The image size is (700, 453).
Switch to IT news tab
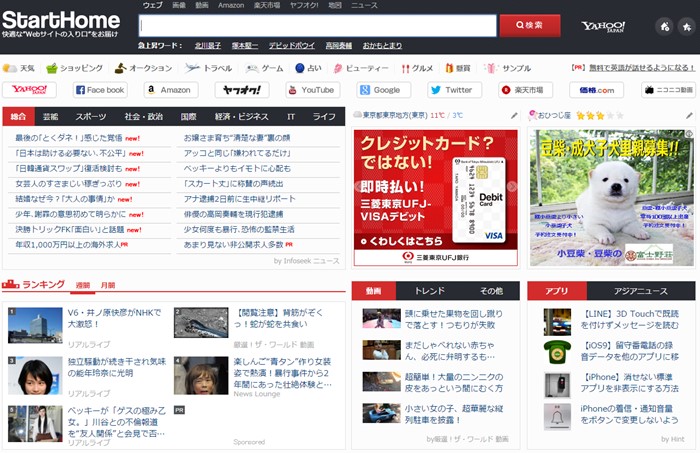(x=291, y=116)
